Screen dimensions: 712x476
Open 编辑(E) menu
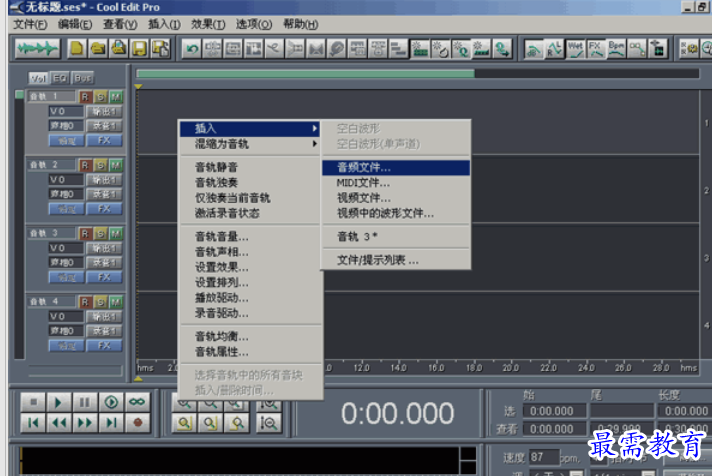click(x=75, y=24)
